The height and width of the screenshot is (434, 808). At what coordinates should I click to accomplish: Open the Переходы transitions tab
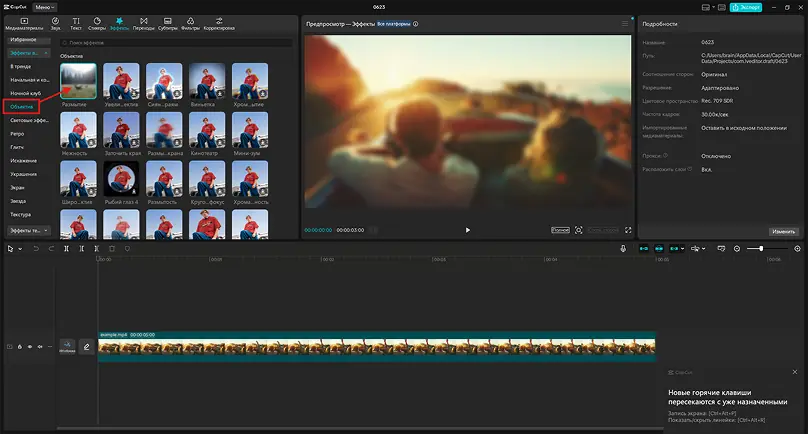[143, 24]
